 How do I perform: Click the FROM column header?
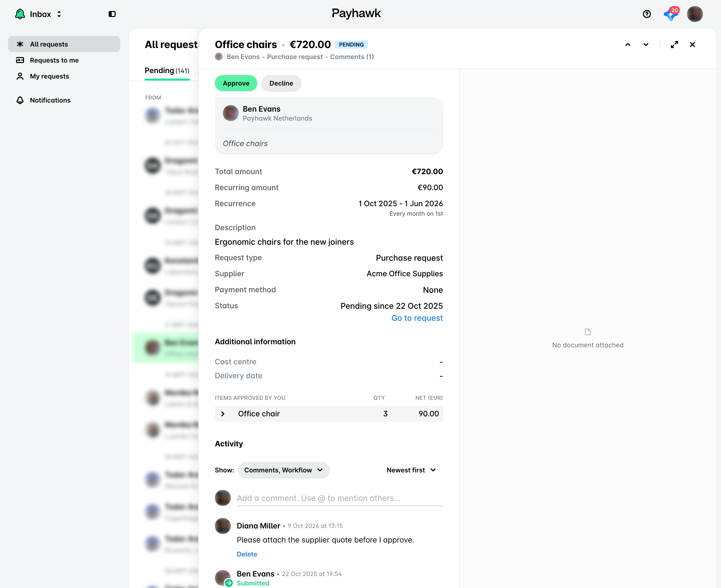[x=153, y=98]
